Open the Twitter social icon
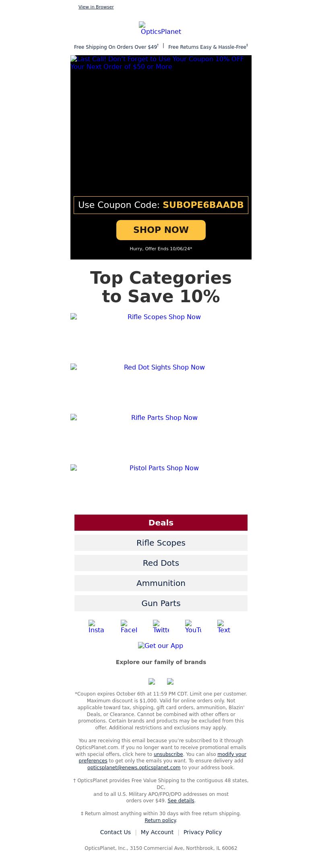The height and width of the screenshot is (868, 322). pos(161,627)
